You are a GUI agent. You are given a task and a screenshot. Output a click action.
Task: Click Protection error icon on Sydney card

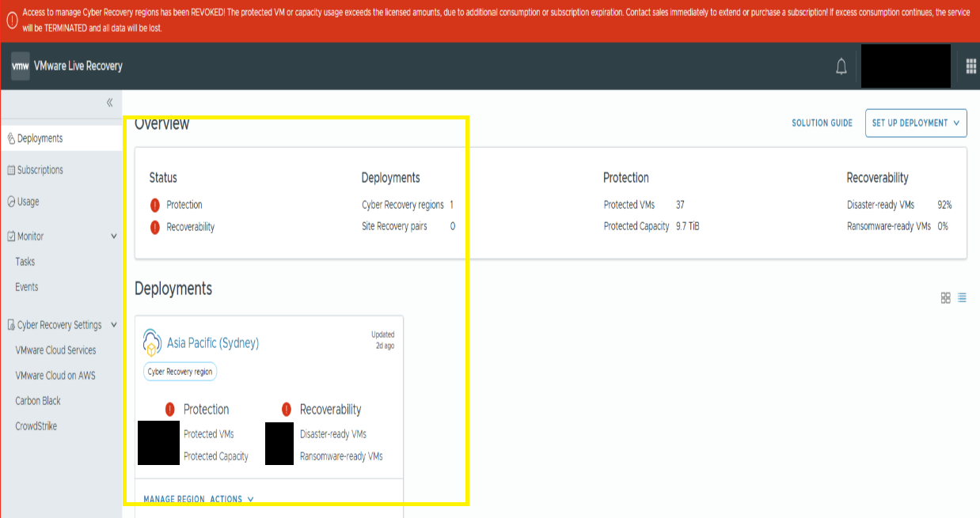pyautogui.click(x=170, y=410)
